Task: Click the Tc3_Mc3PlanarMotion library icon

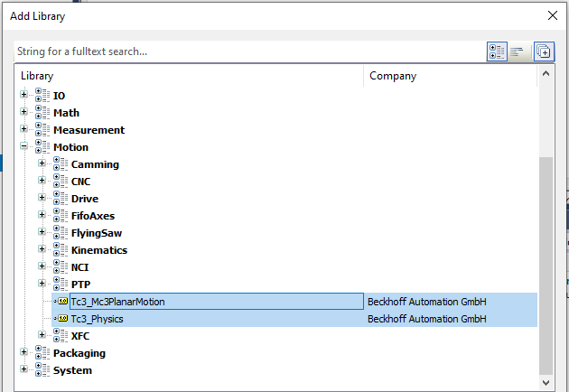Action: (x=61, y=302)
